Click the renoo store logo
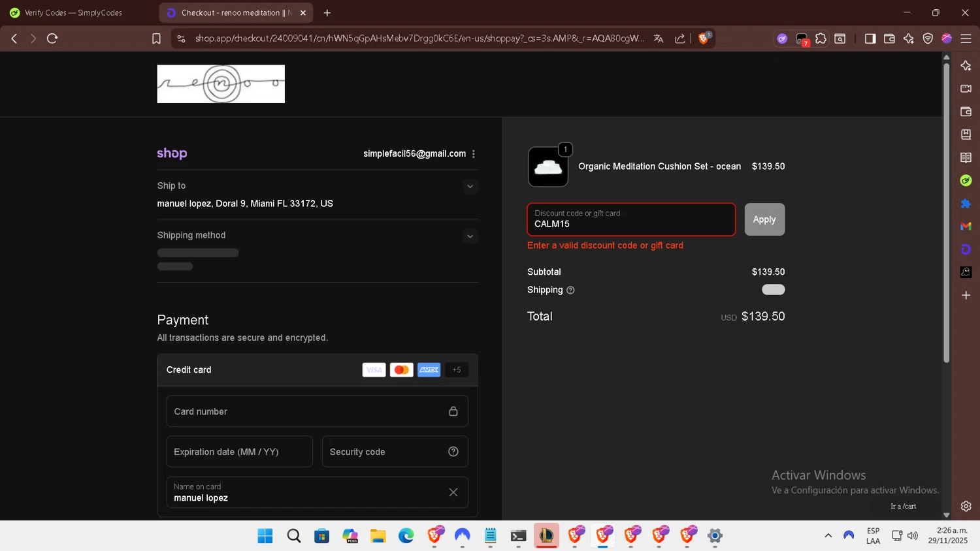Viewport: 980px width, 551px height. [221, 84]
